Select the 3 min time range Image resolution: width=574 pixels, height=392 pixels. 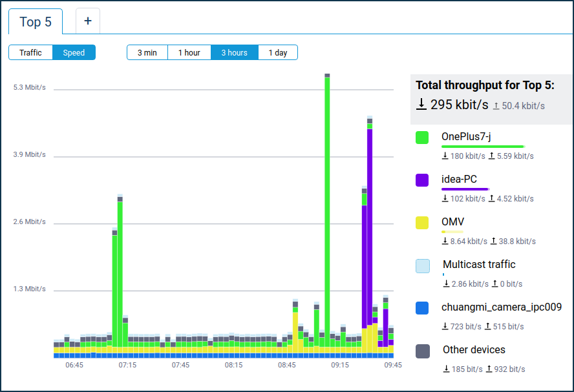(147, 52)
